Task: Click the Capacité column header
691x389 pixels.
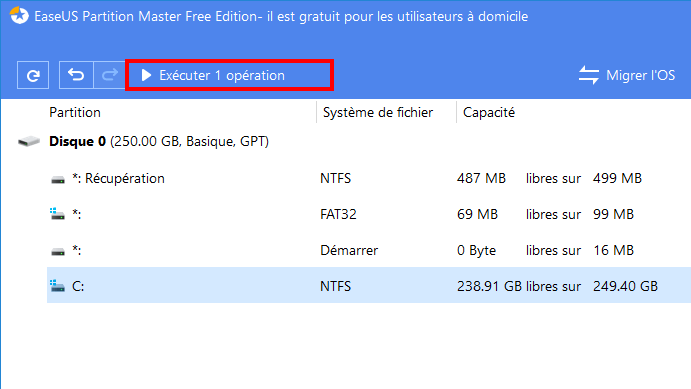Action: point(489,112)
